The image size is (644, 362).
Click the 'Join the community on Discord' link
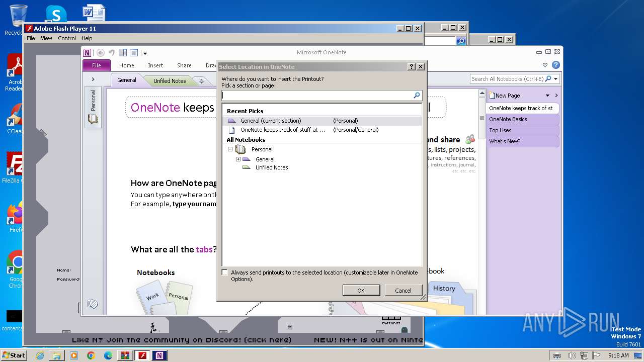tap(182, 340)
